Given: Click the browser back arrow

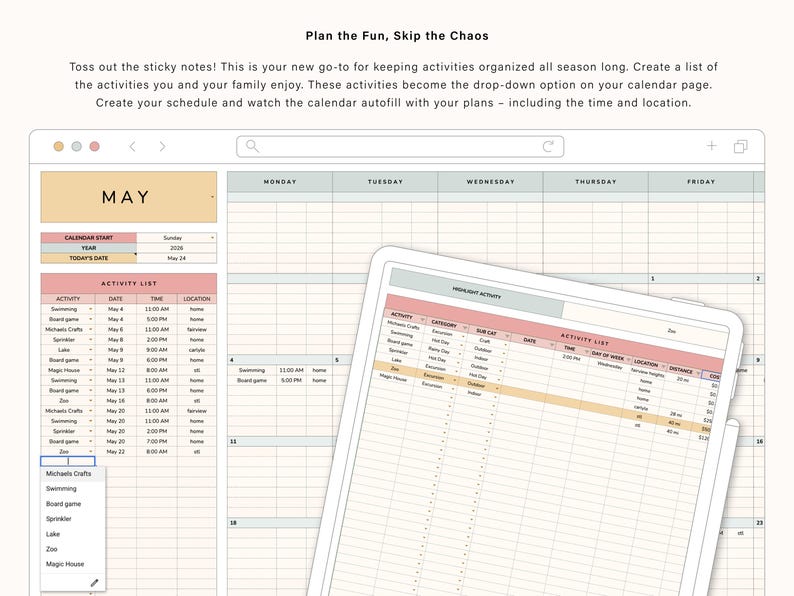Looking at the screenshot, I should pos(133,146).
